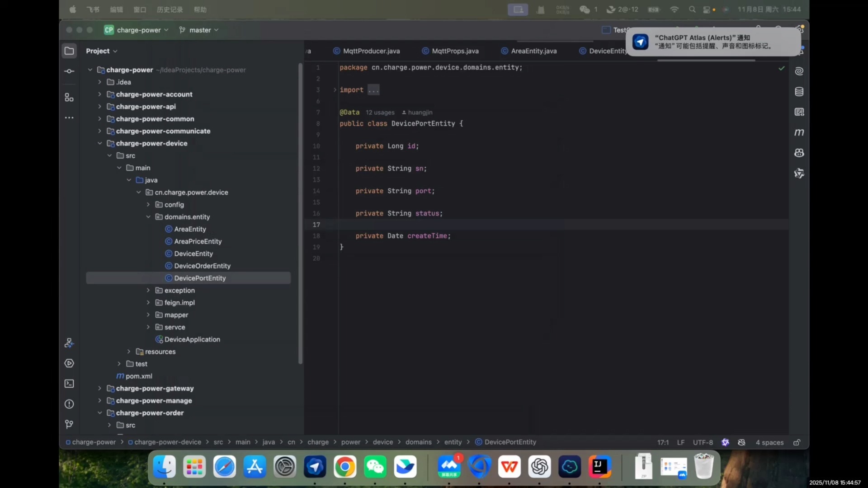Open the master branch dropdown
This screenshot has width=868, height=488.
click(199, 30)
